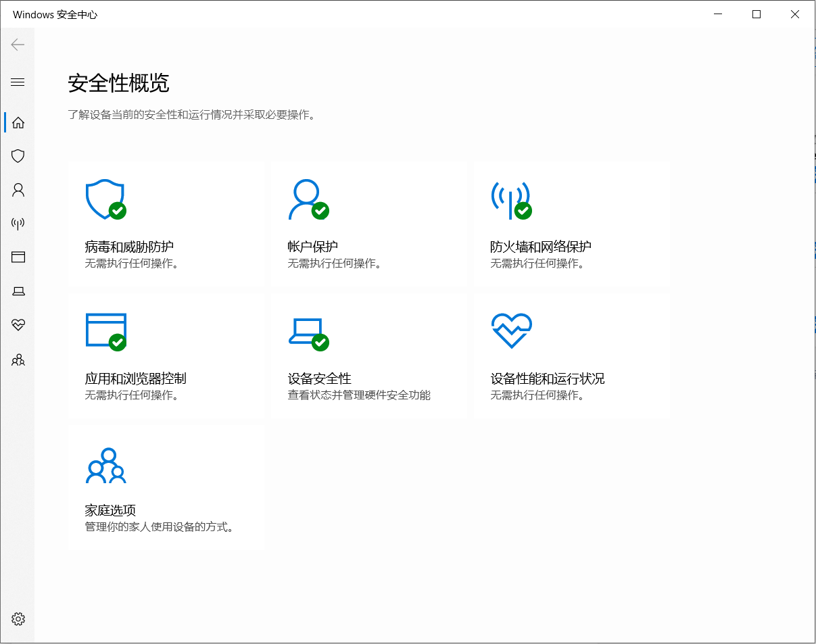Image resolution: width=816 pixels, height=644 pixels.
Task: Open the laptop device security icon in the sidebar
Action: 18,291
